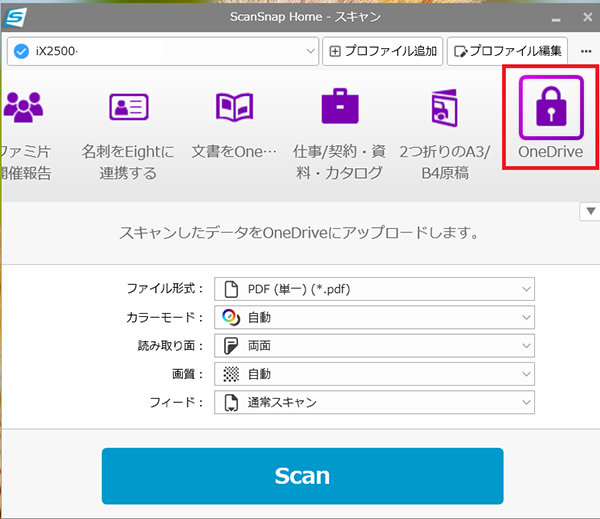This screenshot has height=519, width=600.
Task: Open the three-dots more options menu
Action: (x=586, y=51)
